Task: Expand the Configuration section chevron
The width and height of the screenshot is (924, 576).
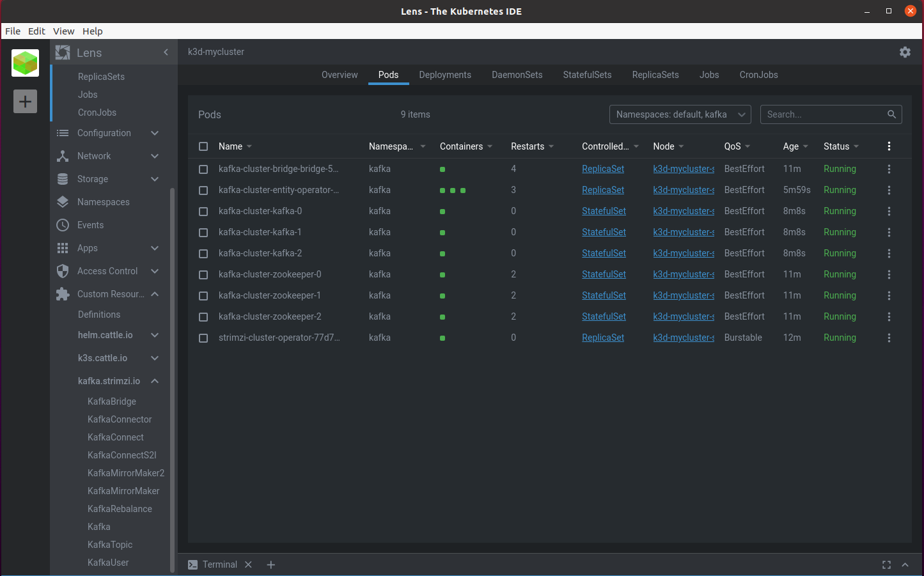Action: coord(155,133)
